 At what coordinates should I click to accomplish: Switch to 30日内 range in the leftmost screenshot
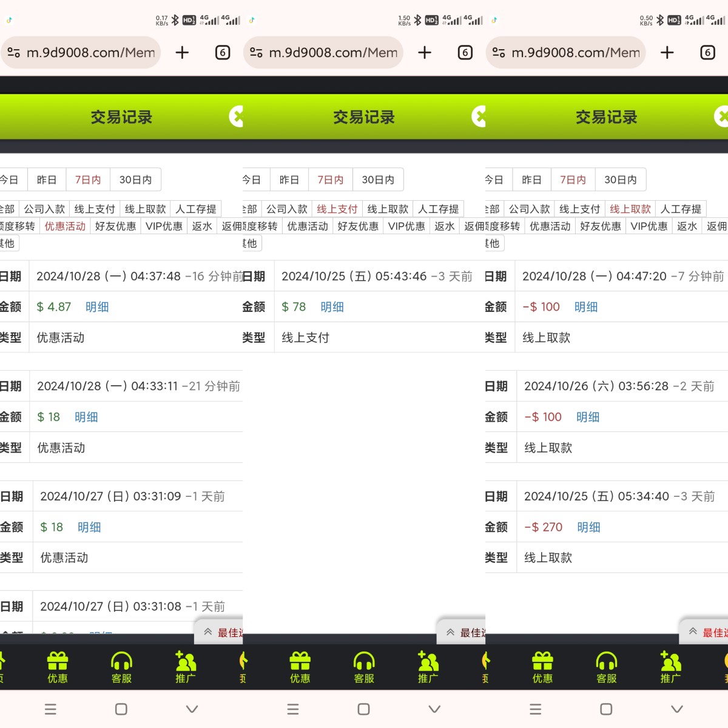[135, 180]
